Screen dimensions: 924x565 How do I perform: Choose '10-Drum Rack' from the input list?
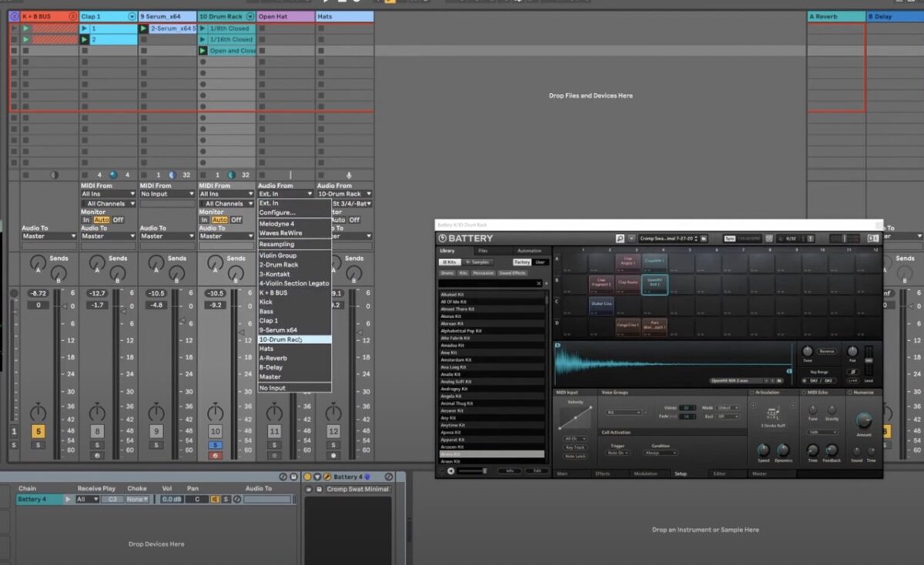(280, 339)
